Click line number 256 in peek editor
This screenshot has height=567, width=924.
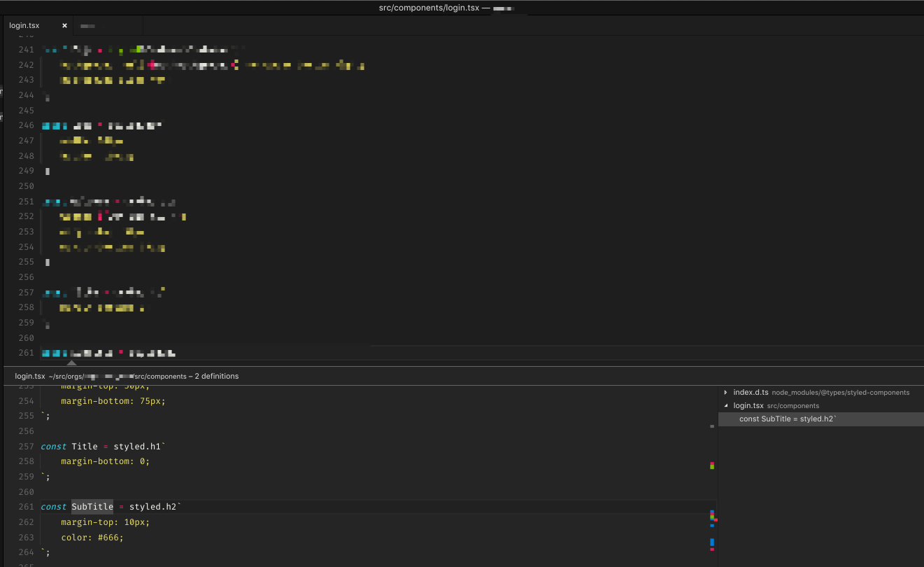pyautogui.click(x=26, y=431)
